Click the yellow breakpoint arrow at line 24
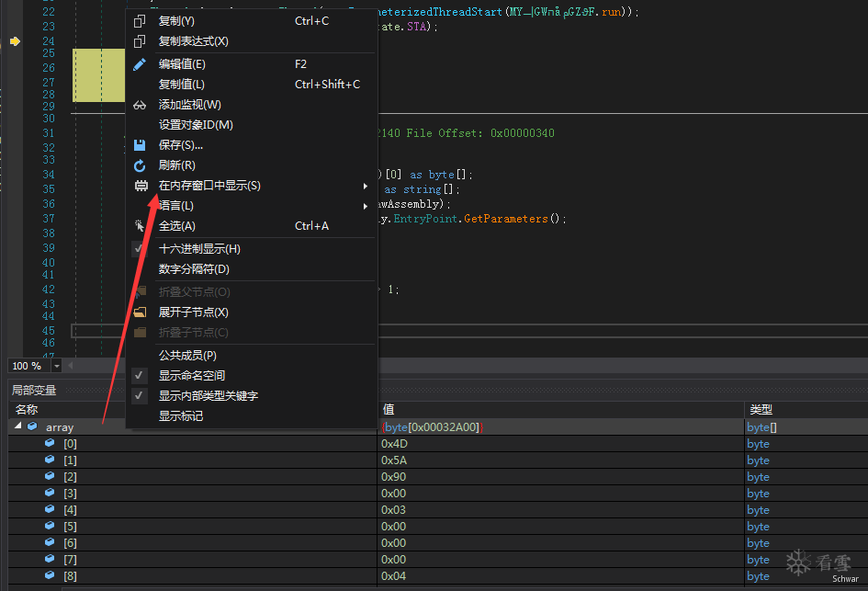The height and width of the screenshot is (591, 868). coord(15,41)
